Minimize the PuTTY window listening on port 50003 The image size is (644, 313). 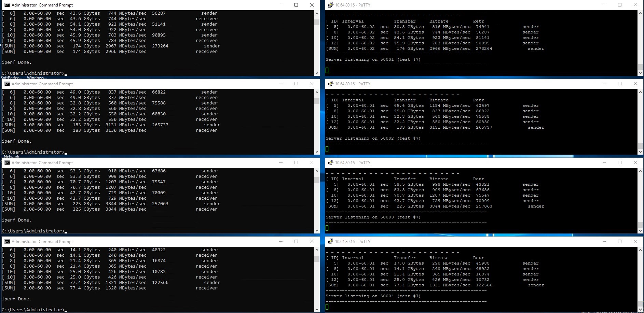point(604,163)
